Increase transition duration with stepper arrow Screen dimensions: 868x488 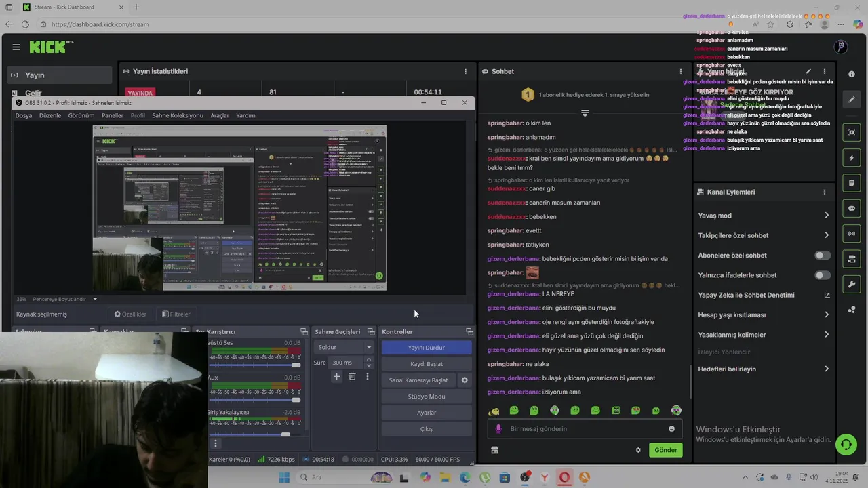click(x=369, y=360)
